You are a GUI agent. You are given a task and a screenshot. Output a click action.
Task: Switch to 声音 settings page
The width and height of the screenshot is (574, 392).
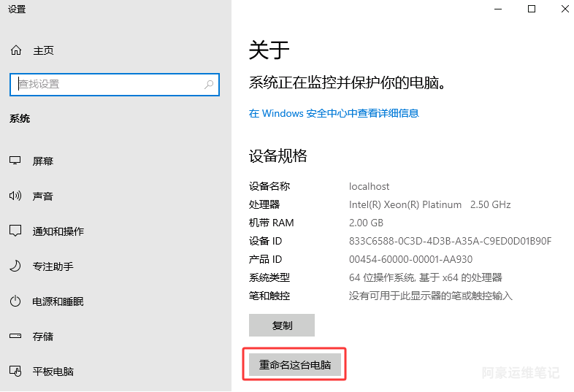click(43, 196)
